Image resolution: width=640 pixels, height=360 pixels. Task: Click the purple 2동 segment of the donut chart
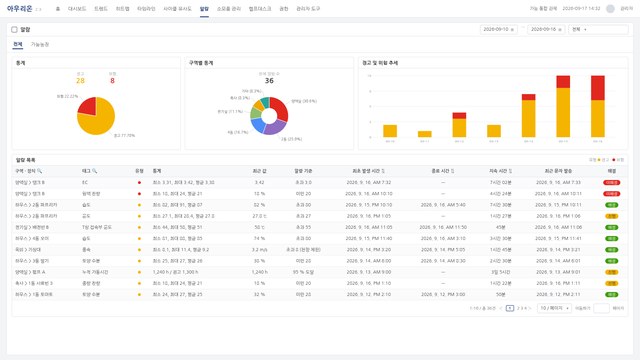(x=276, y=127)
